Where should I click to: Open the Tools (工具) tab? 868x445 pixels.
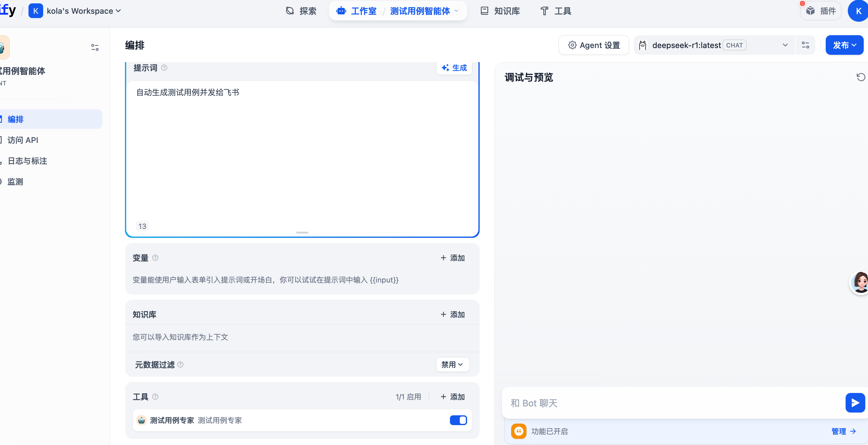pyautogui.click(x=556, y=11)
